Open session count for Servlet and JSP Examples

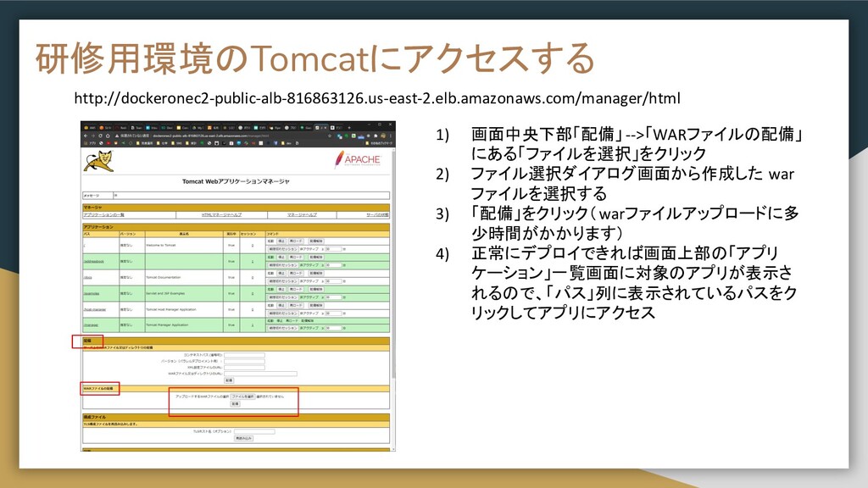[x=253, y=293]
